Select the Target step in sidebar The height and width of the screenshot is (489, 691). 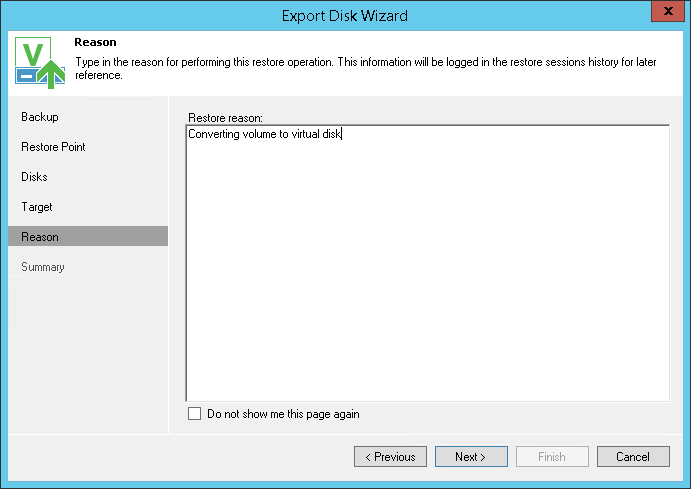[37, 207]
